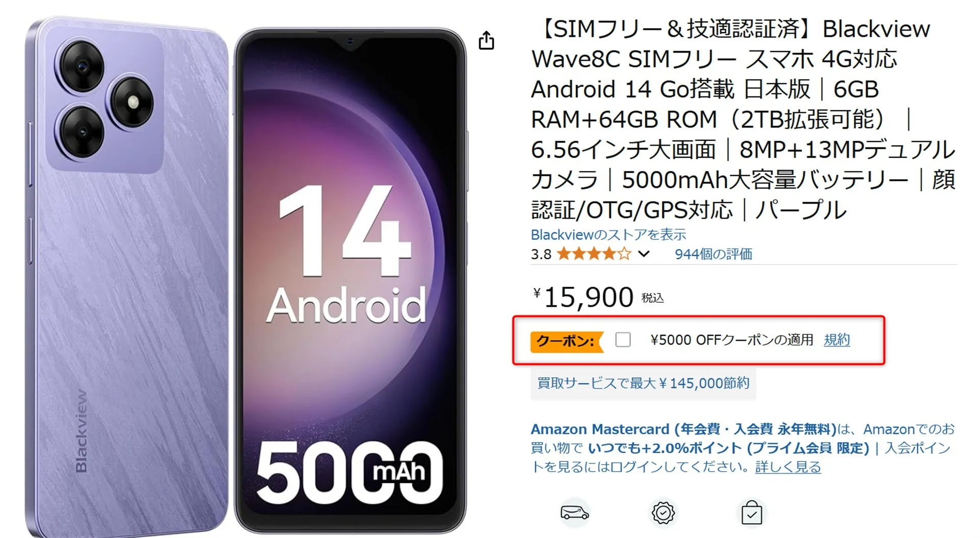Screen dimensions: 980x538
Task: Click the orange star rating icons
Action: click(x=594, y=254)
